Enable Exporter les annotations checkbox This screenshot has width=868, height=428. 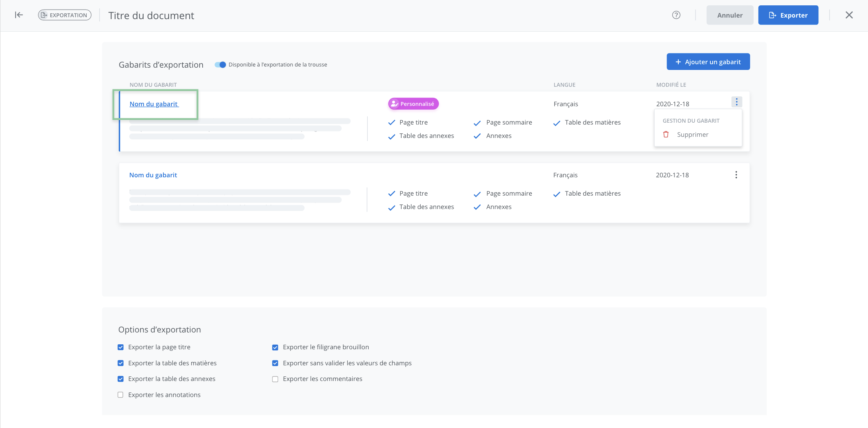(121, 395)
